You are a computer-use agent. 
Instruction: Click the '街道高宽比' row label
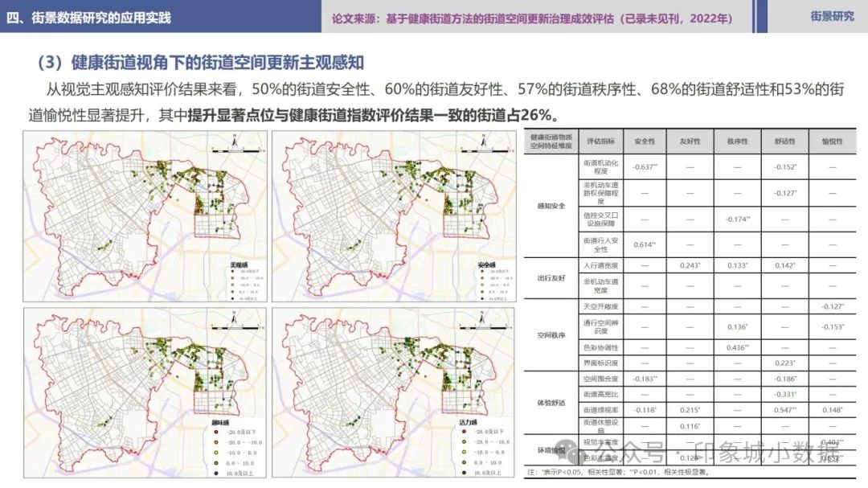tap(600, 394)
